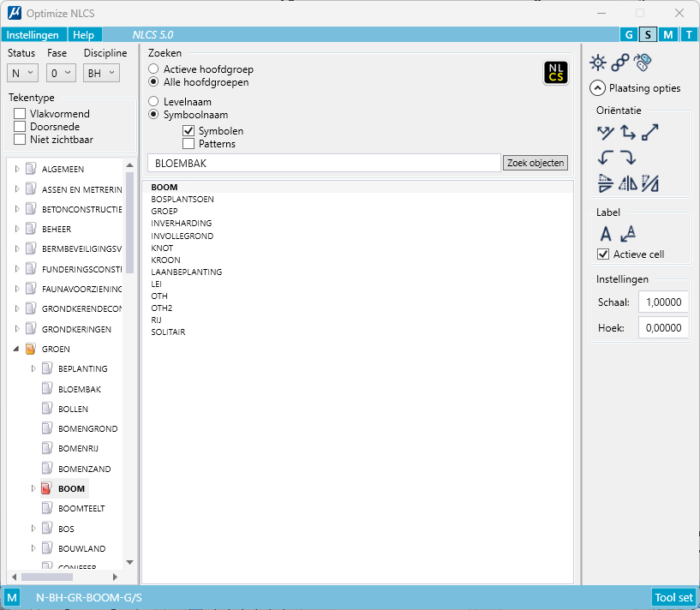Click the sun-shaped highlight icon
Viewport: 700px width, 610px height.
pos(598,63)
